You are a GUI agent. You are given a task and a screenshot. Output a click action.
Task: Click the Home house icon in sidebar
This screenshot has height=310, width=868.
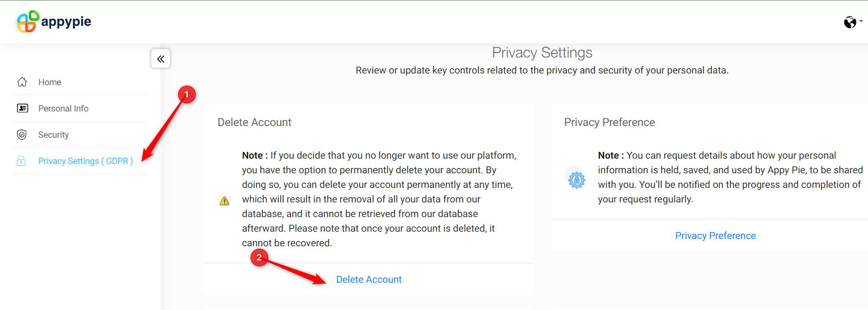[22, 82]
